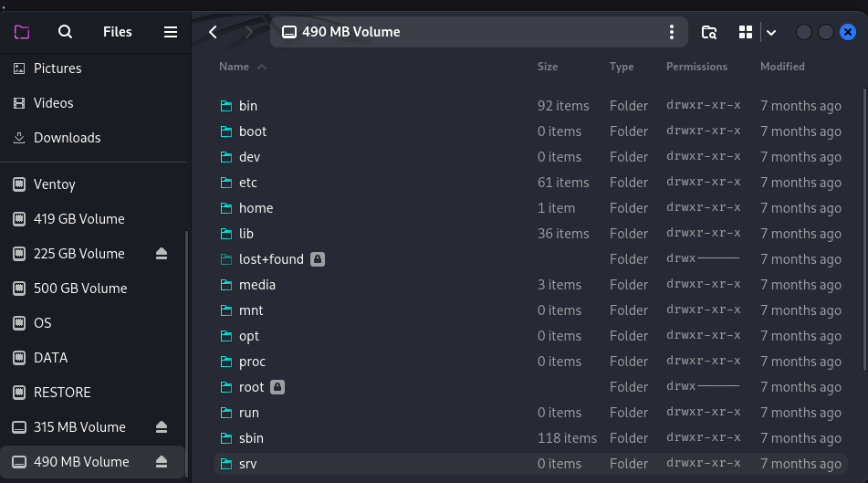The image size is (868, 483).
Task: Click the '61 items' size cell
Action: pyautogui.click(x=563, y=183)
